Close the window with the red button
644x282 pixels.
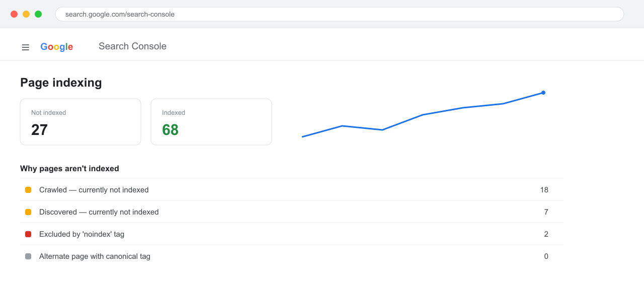pos(14,14)
